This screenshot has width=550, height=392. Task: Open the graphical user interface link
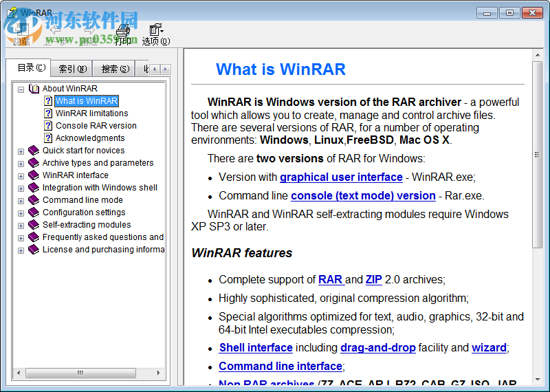[341, 177]
